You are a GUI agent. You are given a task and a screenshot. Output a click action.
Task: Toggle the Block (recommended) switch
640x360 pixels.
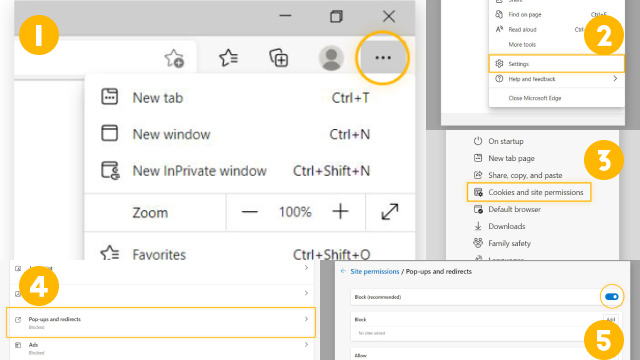coord(611,297)
